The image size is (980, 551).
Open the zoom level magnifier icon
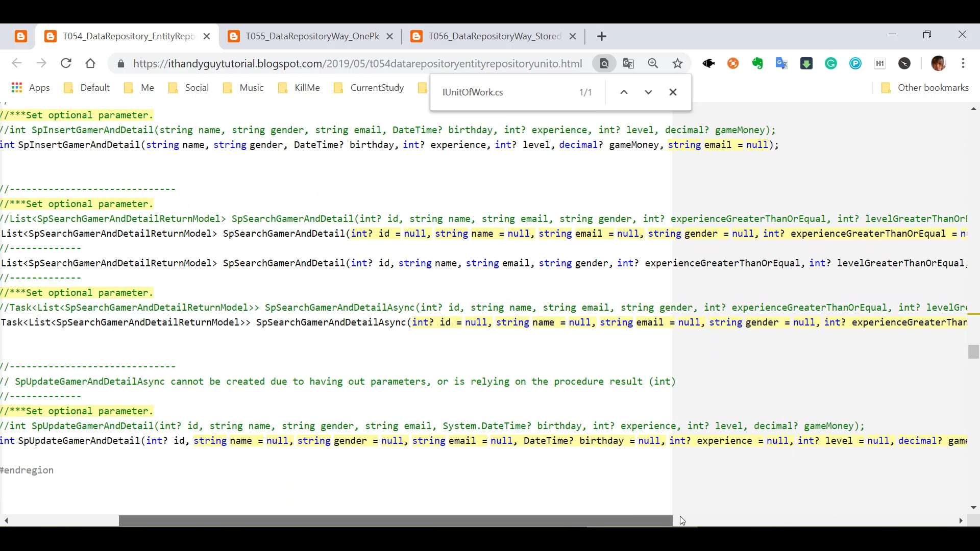653,63
